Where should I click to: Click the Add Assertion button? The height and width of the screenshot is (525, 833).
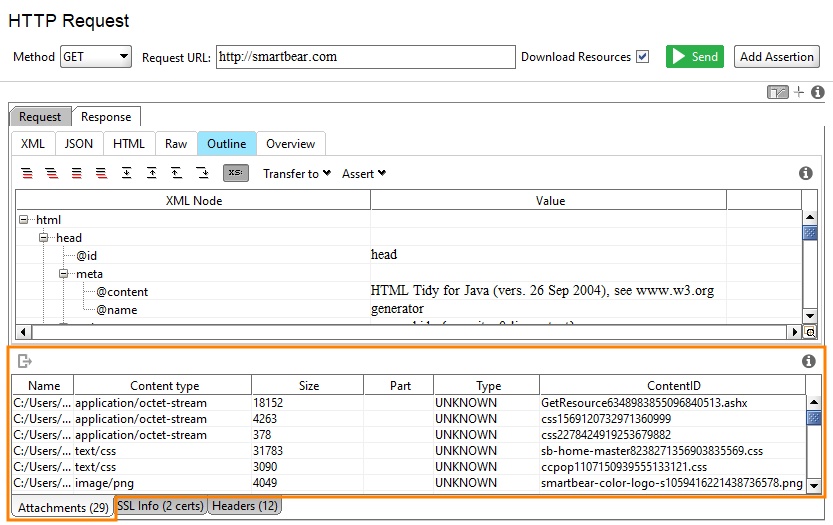[777, 57]
